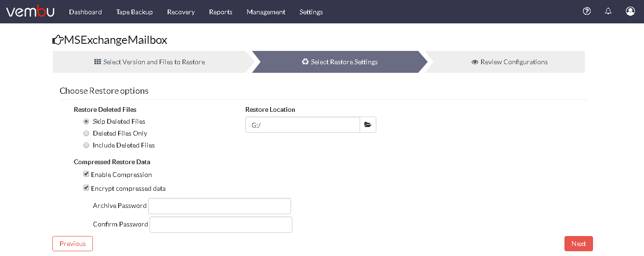The height and width of the screenshot is (256, 644).
Task: Select the Deleted Files Only radio option
Action: (86, 133)
